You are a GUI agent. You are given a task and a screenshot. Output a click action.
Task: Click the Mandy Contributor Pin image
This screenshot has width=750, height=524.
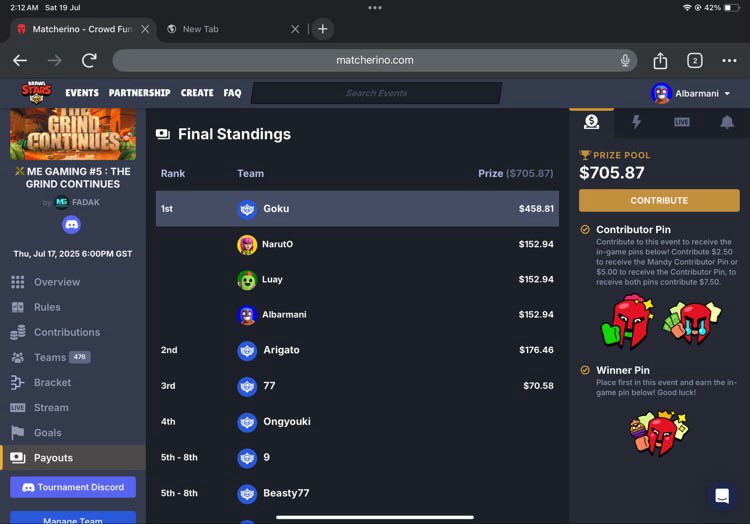tap(628, 321)
